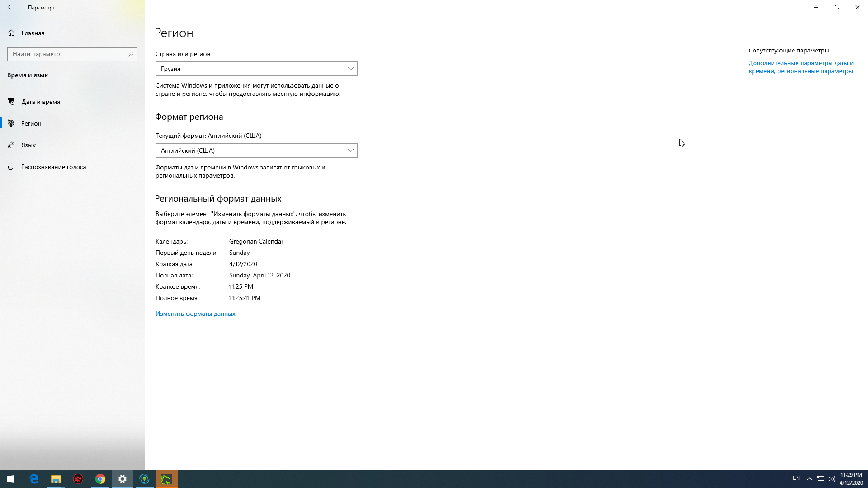Expand the Страна или регион dropdown
Viewport: 868px width, 488px height.
pos(256,69)
